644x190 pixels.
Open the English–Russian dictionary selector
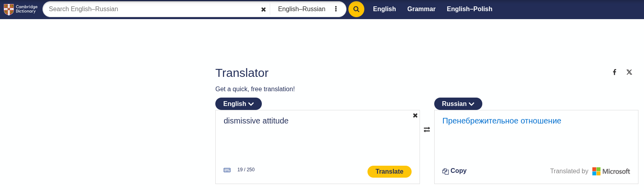(x=302, y=9)
